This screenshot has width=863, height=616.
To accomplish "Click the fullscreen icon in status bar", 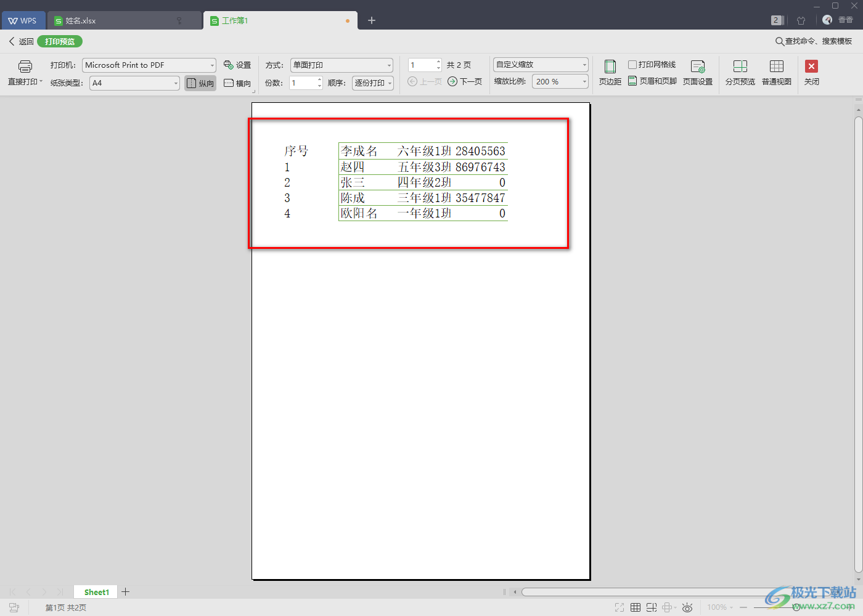I will click(620, 607).
